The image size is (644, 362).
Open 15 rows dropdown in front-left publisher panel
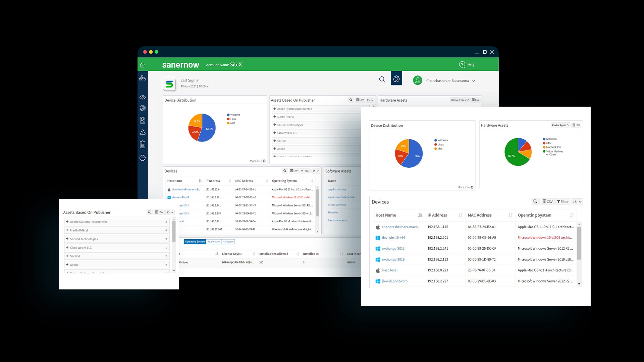[x=170, y=212]
